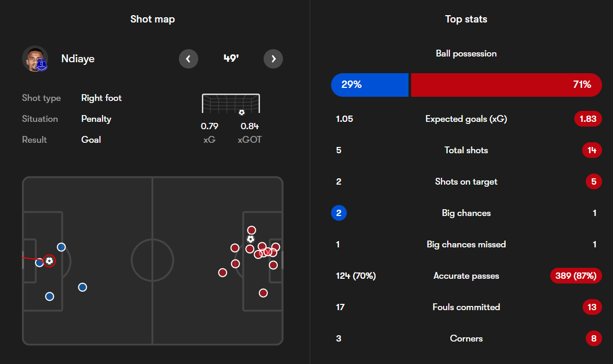
Task: Click the 389 (87%) accurate passes badge
Action: coord(576,276)
